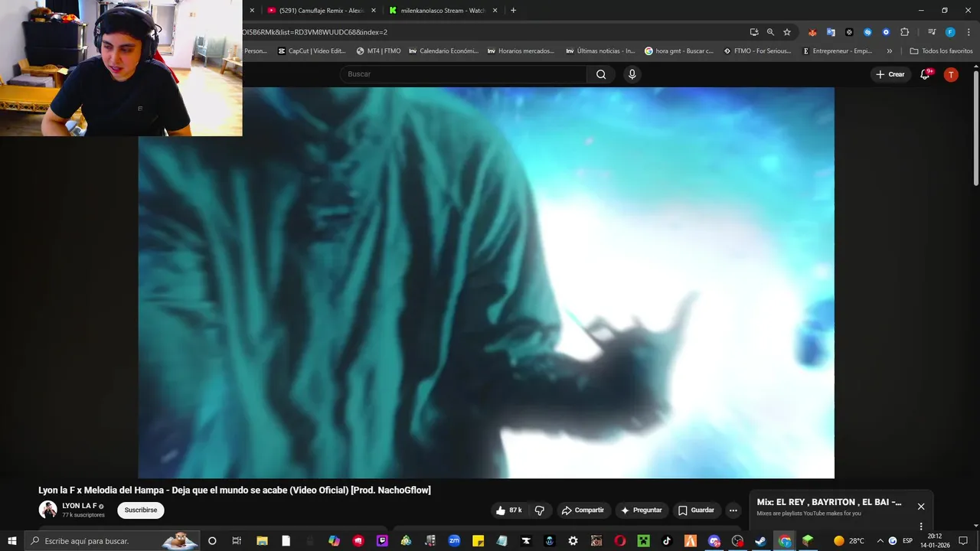Open Chrome extensions puzzle menu

click(904, 32)
